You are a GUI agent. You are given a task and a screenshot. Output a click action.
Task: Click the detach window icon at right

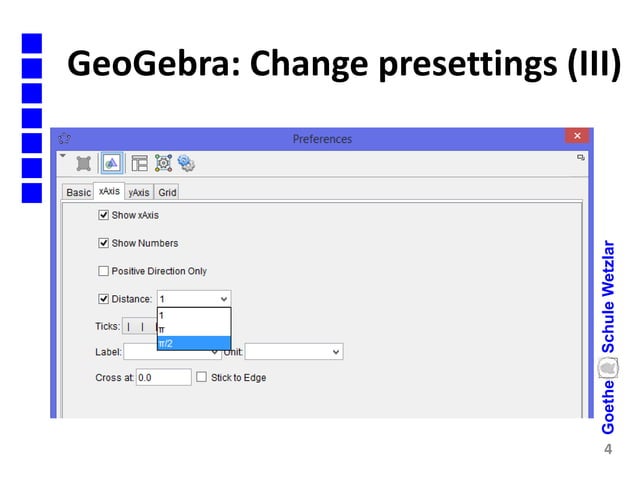pos(580,157)
